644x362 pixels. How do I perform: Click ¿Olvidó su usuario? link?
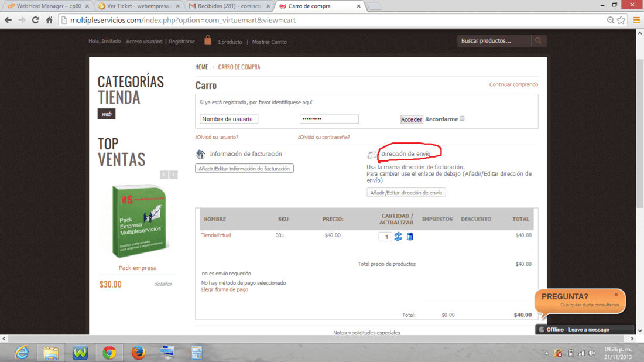tap(217, 137)
